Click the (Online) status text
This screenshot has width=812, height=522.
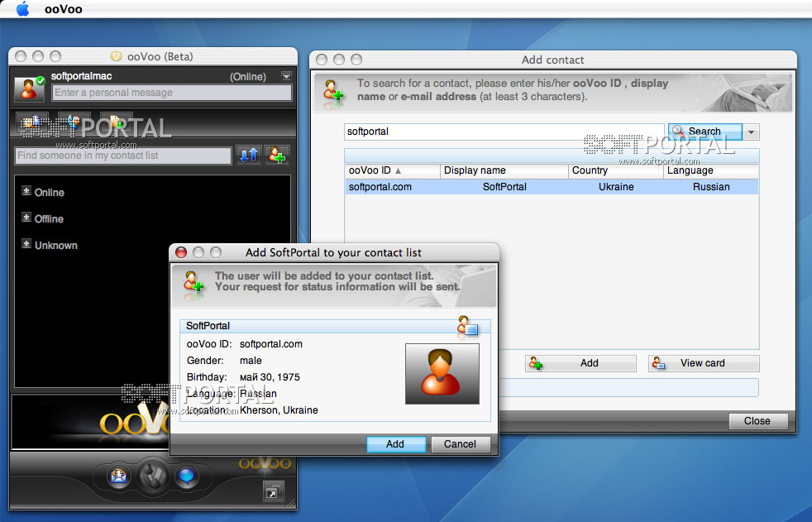[x=248, y=77]
